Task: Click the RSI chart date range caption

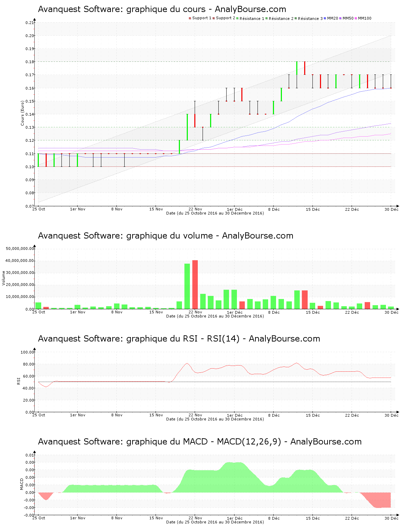Action: 215,419
